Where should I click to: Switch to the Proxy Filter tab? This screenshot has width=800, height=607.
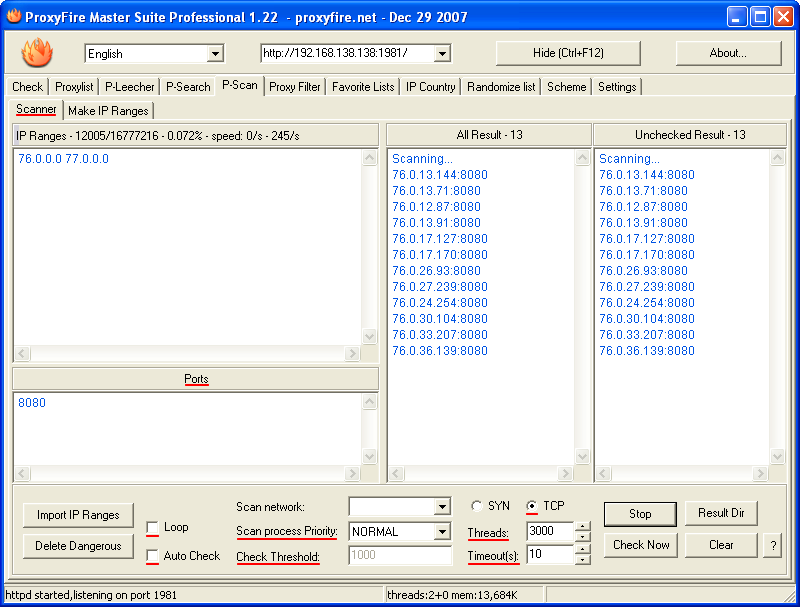point(295,87)
